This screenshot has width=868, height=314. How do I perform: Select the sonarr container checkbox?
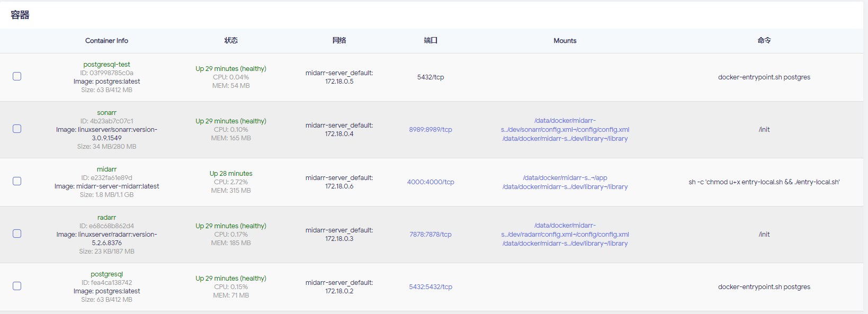(x=17, y=129)
